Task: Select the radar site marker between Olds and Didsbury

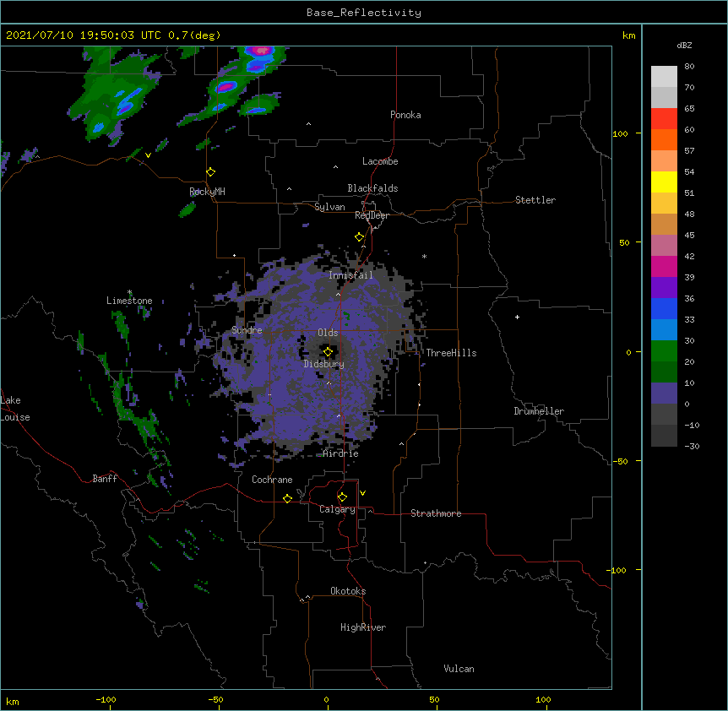Action: pos(328,352)
